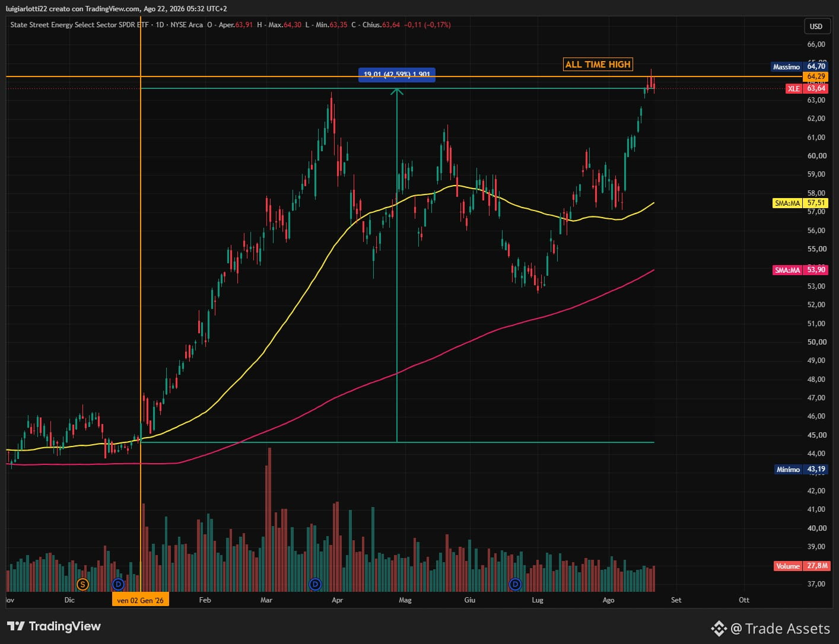This screenshot has width=839, height=644.
Task: Click the Ott month label on time axis
Action: 744,600
